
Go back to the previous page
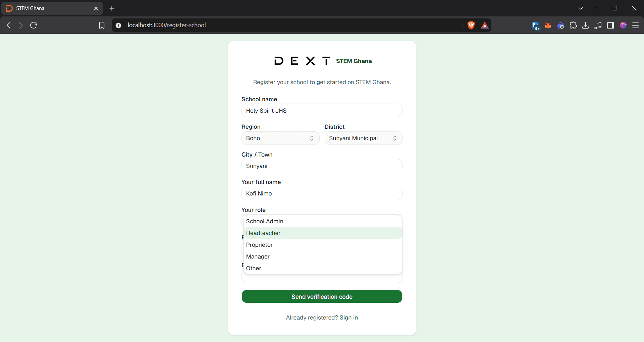pos(9,25)
